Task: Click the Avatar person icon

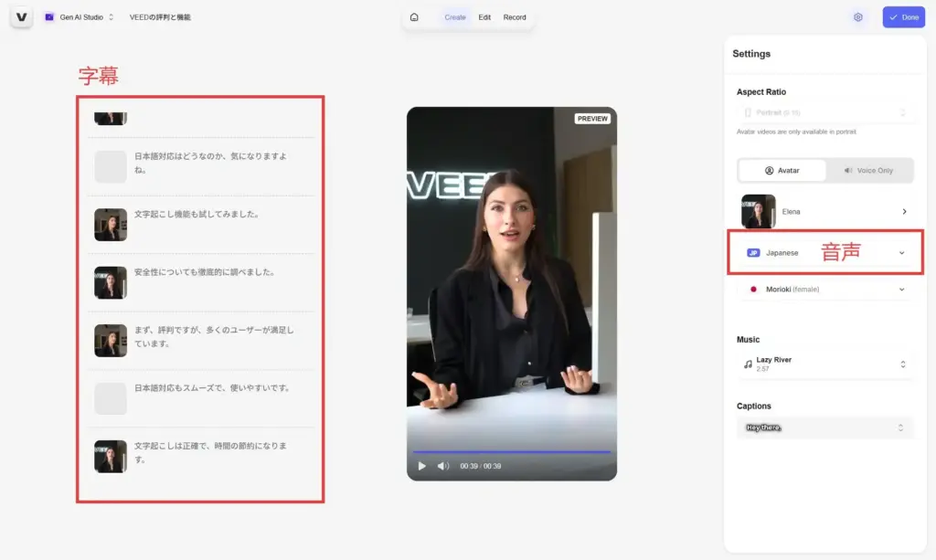Action: point(769,171)
